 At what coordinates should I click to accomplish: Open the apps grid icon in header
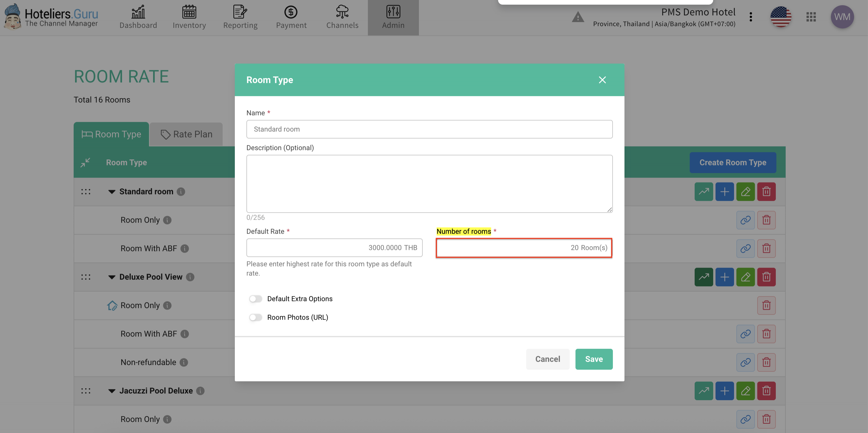[811, 17]
